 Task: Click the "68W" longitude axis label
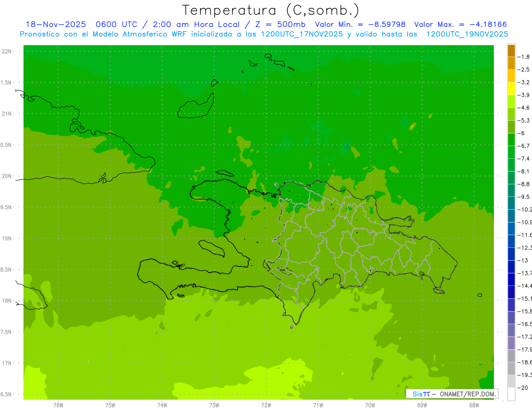click(474, 405)
